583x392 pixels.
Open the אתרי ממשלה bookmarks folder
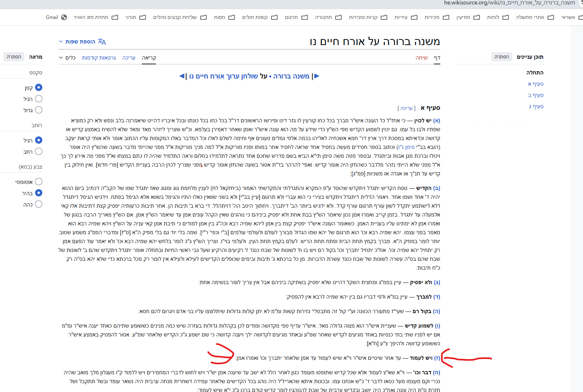coord(537,17)
